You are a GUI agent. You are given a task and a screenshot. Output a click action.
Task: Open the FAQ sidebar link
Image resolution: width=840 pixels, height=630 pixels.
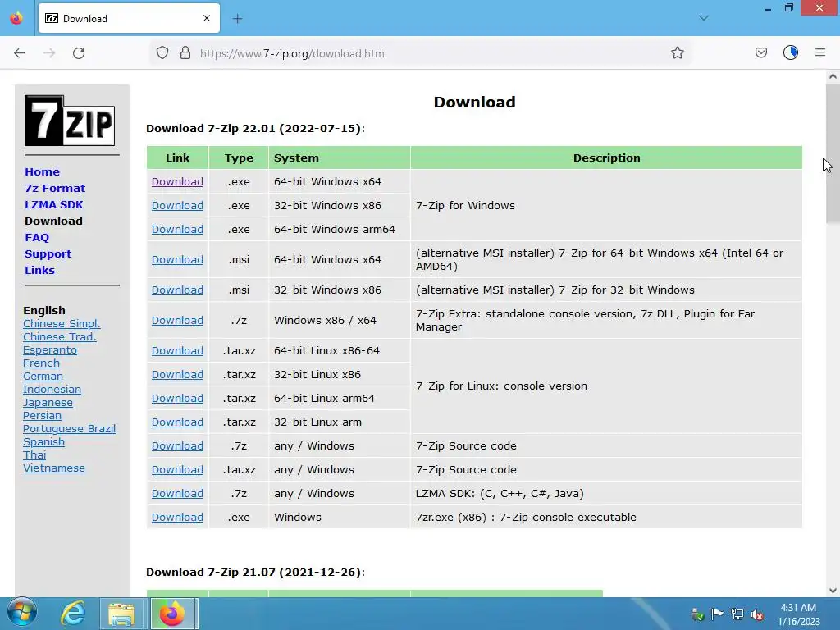[37, 237]
